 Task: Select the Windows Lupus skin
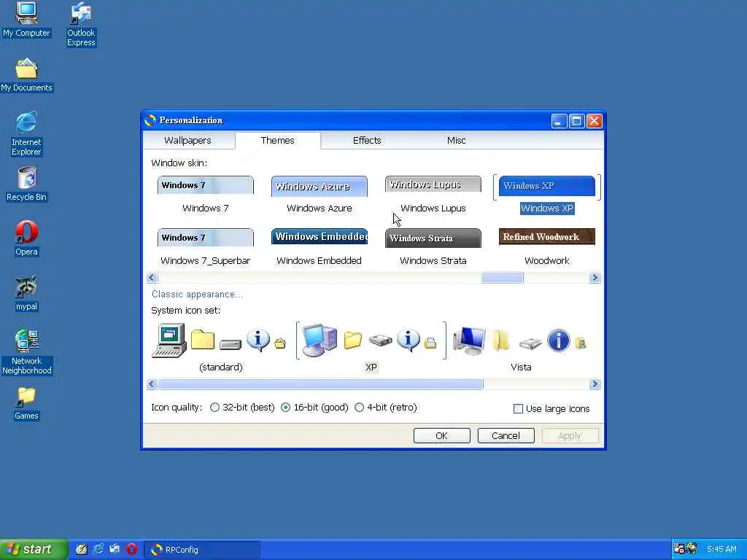click(433, 195)
